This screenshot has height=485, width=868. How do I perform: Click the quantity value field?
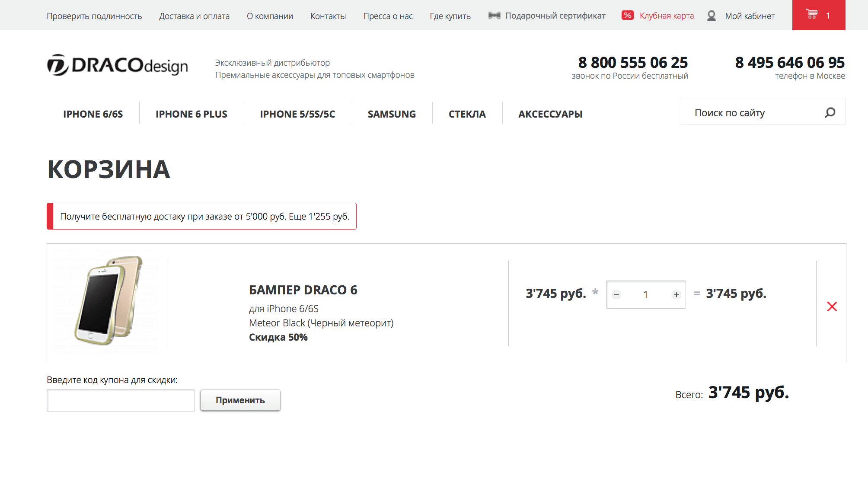(645, 295)
